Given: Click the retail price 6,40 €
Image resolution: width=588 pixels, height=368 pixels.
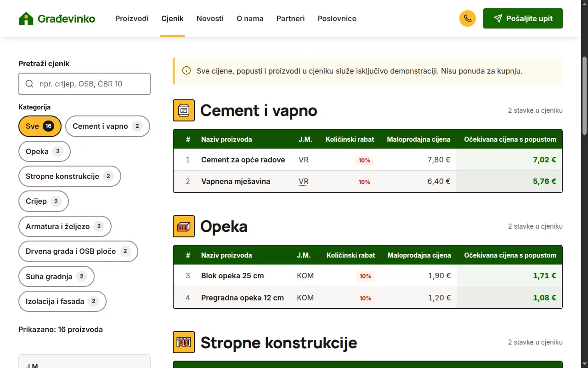Looking at the screenshot, I should point(439,181).
